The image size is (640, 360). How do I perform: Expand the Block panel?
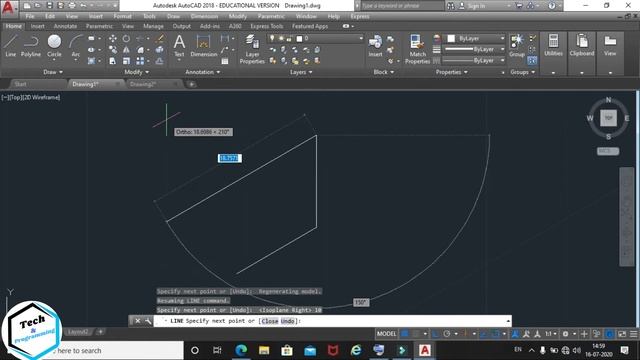[x=384, y=72]
